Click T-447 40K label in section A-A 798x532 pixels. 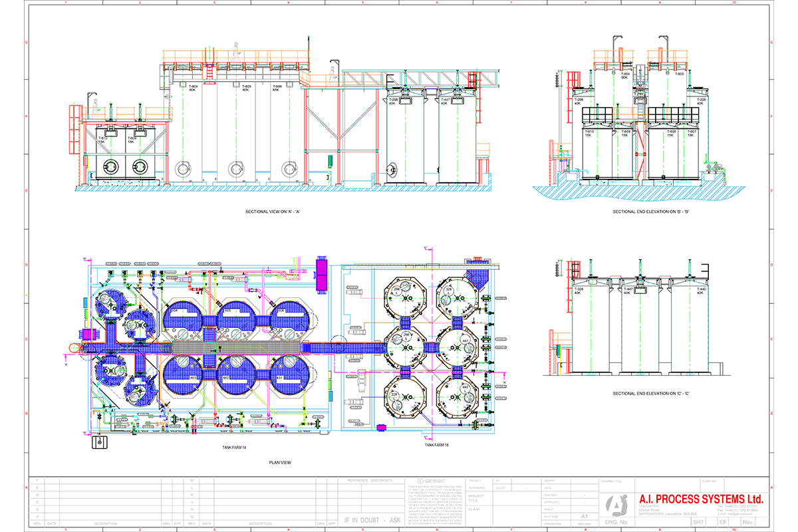point(445,102)
